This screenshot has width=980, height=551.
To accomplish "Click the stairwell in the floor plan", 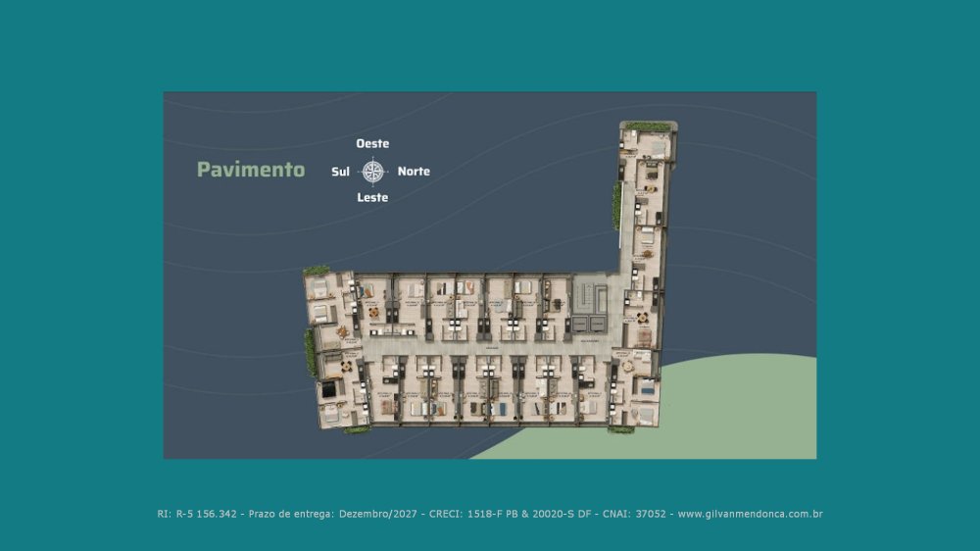I will click(590, 293).
